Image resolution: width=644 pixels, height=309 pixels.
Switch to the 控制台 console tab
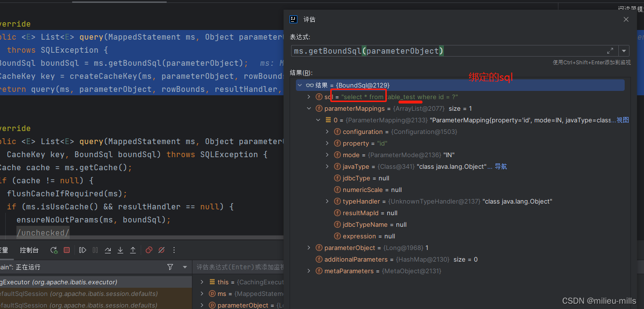pyautogui.click(x=29, y=250)
